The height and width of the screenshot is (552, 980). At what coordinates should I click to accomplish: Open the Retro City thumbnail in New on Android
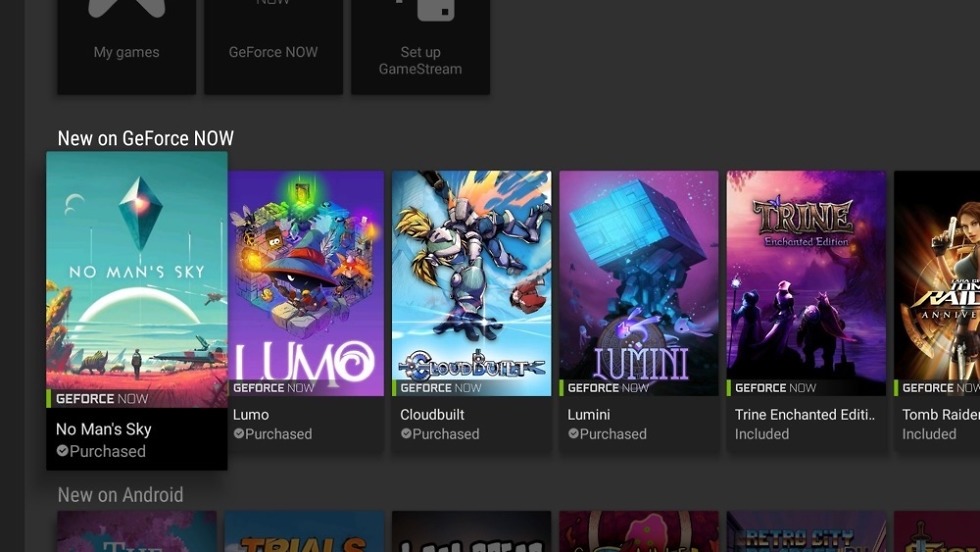[806, 531]
